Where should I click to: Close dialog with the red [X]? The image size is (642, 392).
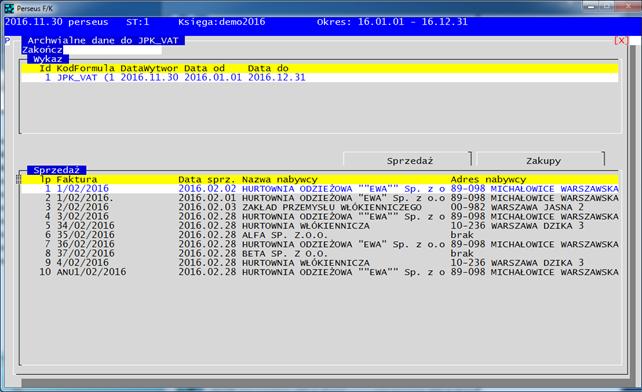pyautogui.click(x=621, y=40)
